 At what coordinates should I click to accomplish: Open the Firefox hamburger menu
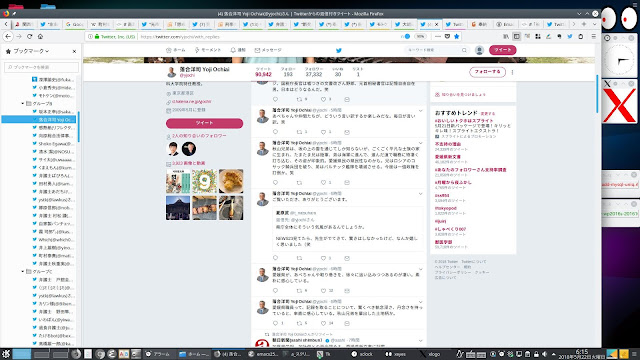(593, 36)
